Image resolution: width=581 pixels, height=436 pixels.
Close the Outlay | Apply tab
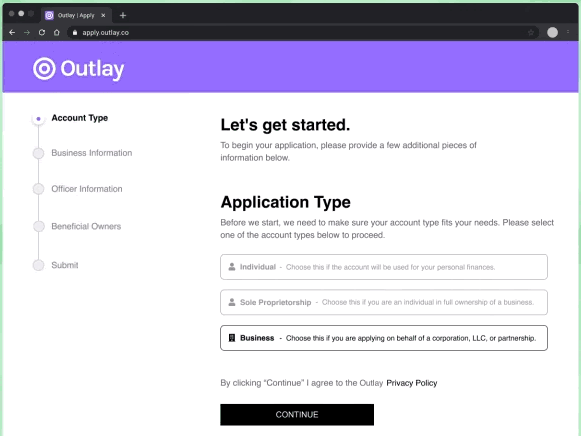point(103,15)
